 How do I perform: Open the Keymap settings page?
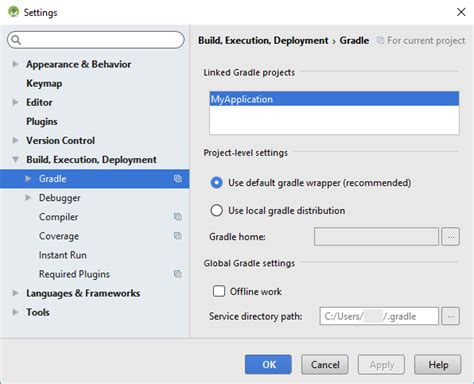click(x=44, y=83)
